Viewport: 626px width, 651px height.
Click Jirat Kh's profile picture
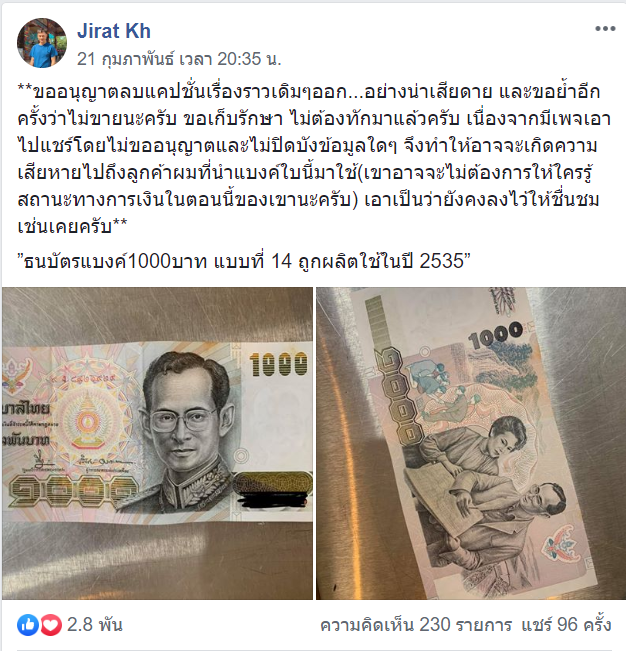pos(42,43)
